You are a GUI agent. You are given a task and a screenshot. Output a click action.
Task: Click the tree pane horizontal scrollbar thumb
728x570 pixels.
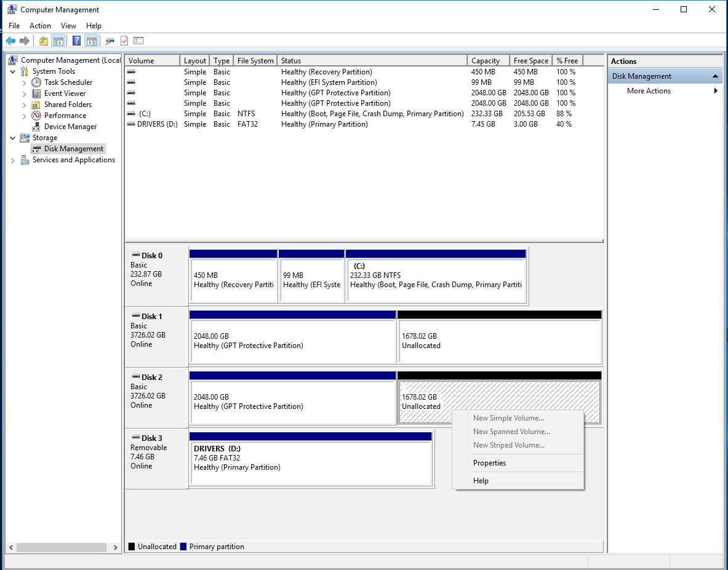pyautogui.click(x=62, y=547)
